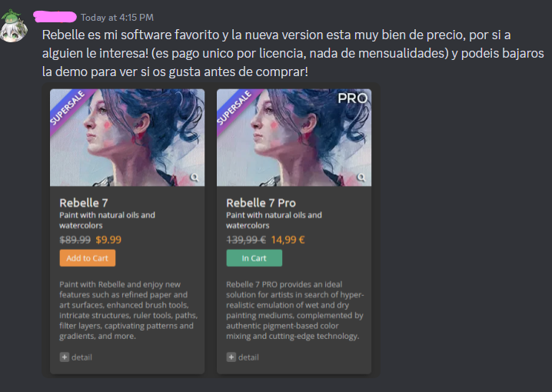Image resolution: width=552 pixels, height=392 pixels.
Task: Open the Rebelle 7 Pro title link
Action: point(261,203)
